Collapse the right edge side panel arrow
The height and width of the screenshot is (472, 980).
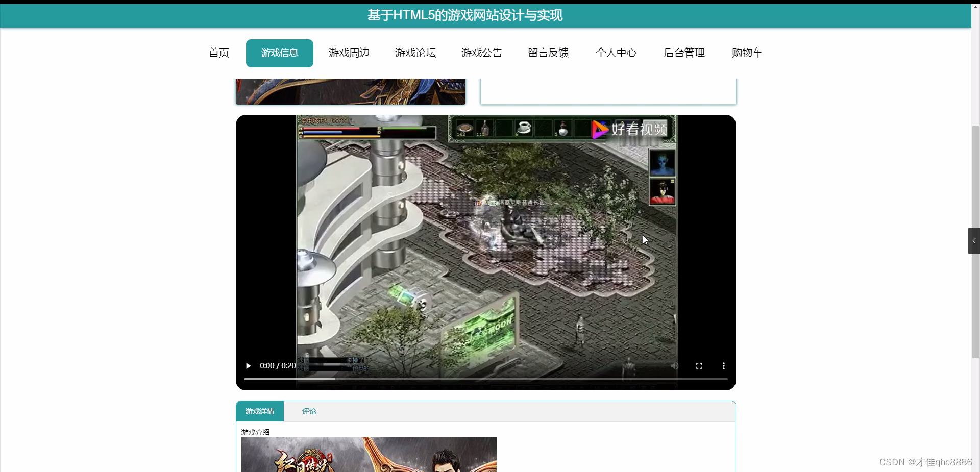coord(973,240)
